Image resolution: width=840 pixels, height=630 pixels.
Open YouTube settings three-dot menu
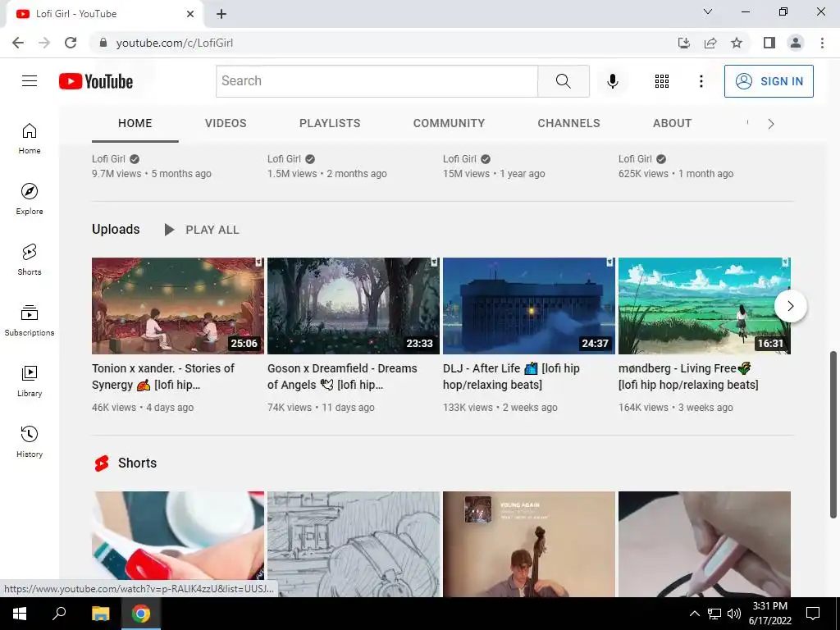click(x=701, y=81)
